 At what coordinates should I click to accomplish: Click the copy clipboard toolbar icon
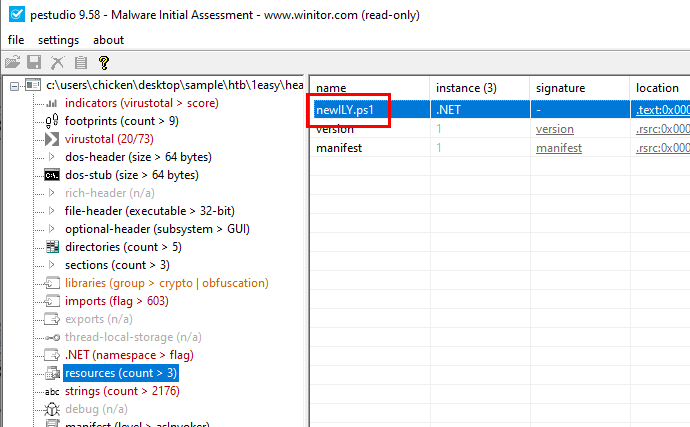(x=81, y=62)
